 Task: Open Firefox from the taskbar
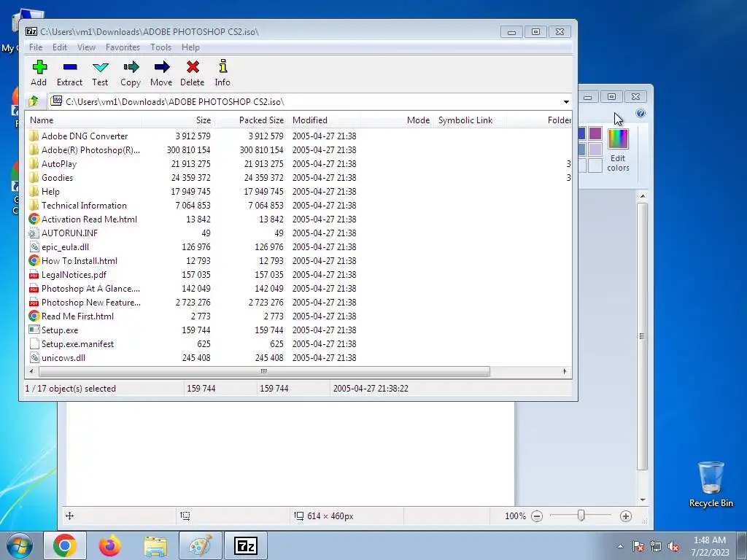[110, 545]
